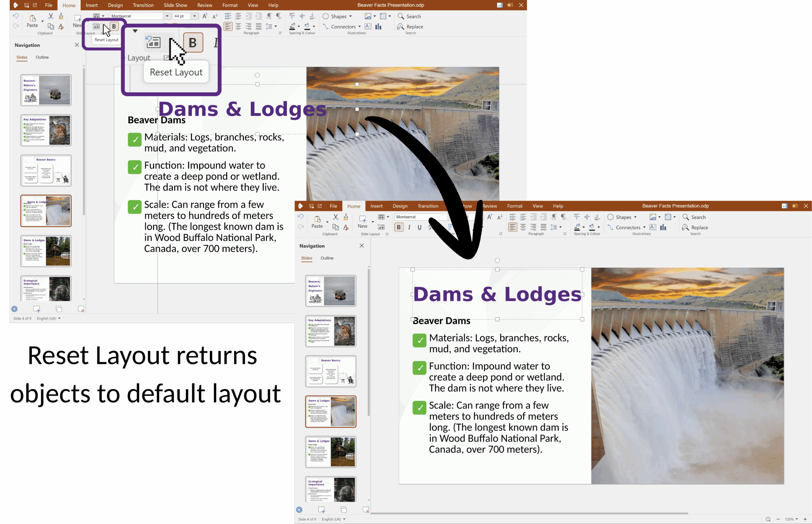
Task: Expand Shapes dropdown in the lower window
Action: click(635, 217)
